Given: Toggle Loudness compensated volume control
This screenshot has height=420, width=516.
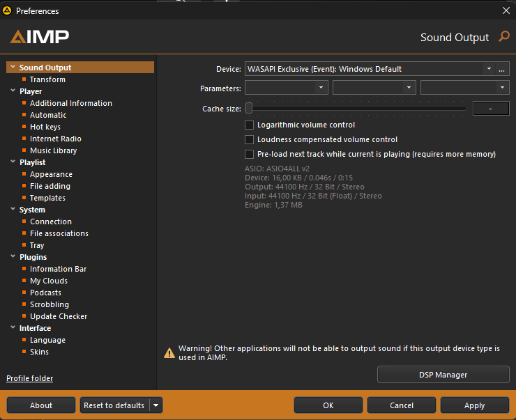Looking at the screenshot, I should click(249, 139).
